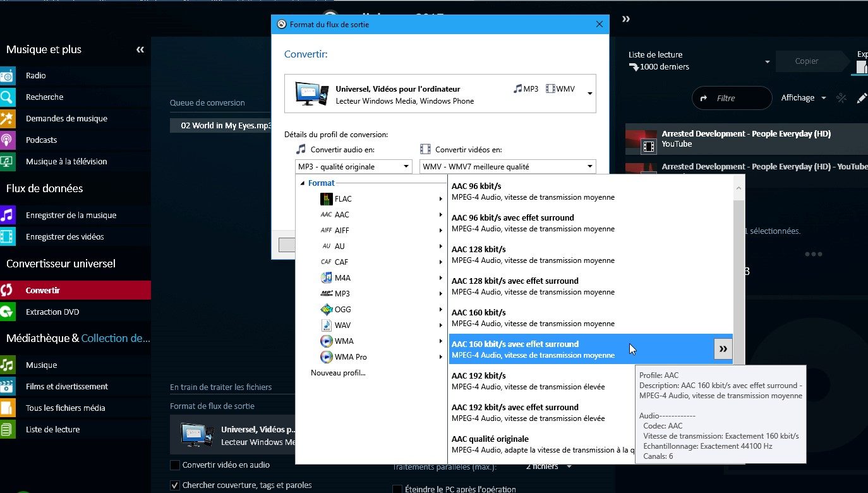
Task: Click the Enregistrer des vidéos film icon
Action: coord(7,237)
